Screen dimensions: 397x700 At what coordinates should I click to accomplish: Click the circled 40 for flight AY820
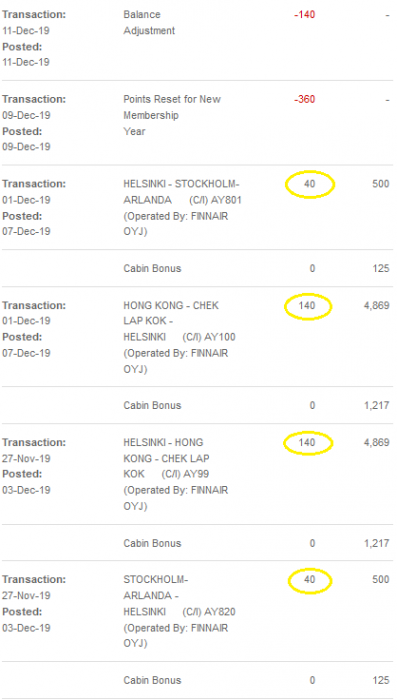pyautogui.click(x=309, y=580)
